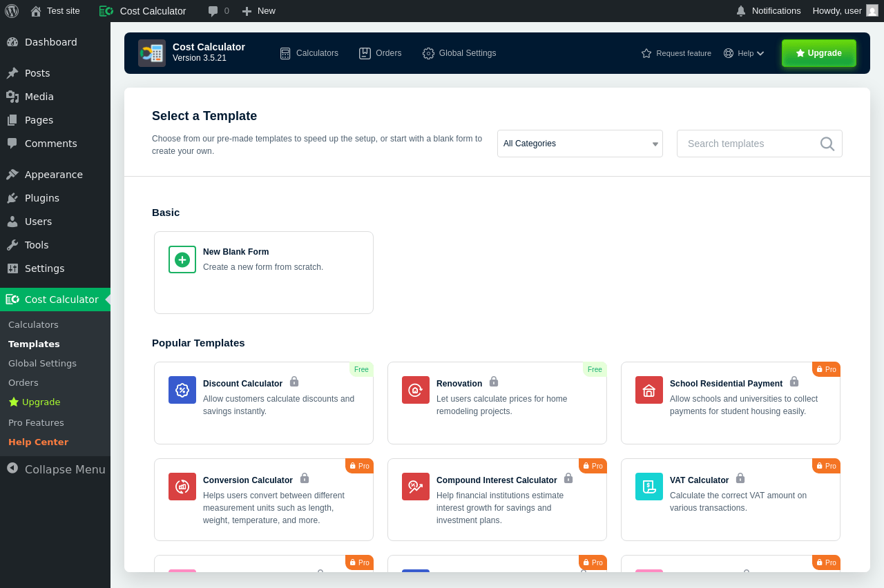Open Dashboard in the sidebar
The width and height of the screenshot is (884, 588).
click(55, 42)
